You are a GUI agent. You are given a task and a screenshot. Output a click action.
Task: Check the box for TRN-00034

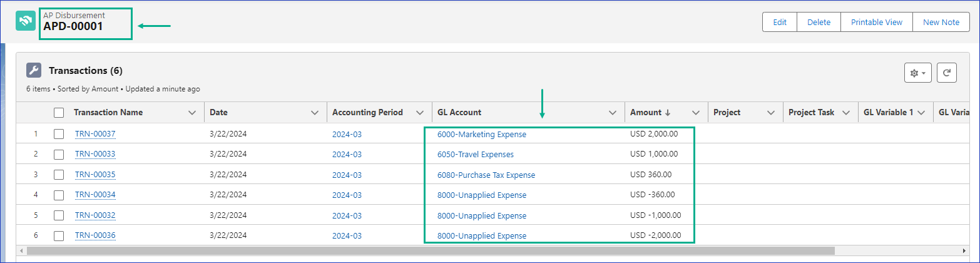pyautogui.click(x=59, y=195)
